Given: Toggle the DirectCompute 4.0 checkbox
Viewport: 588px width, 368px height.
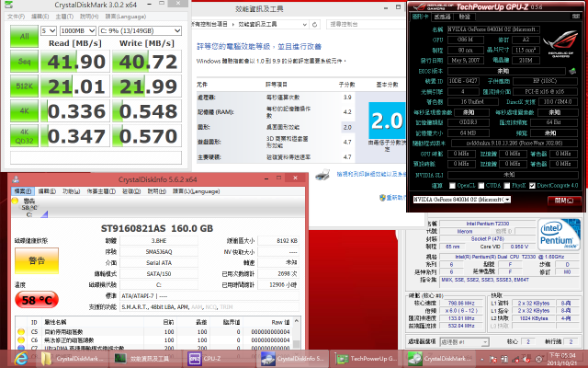Looking at the screenshot, I should point(532,186).
